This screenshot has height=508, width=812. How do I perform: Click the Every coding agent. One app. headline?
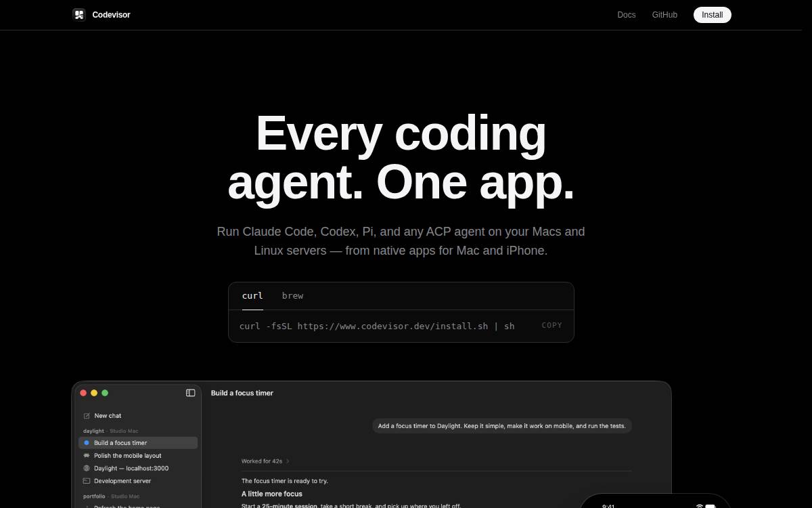401,158
